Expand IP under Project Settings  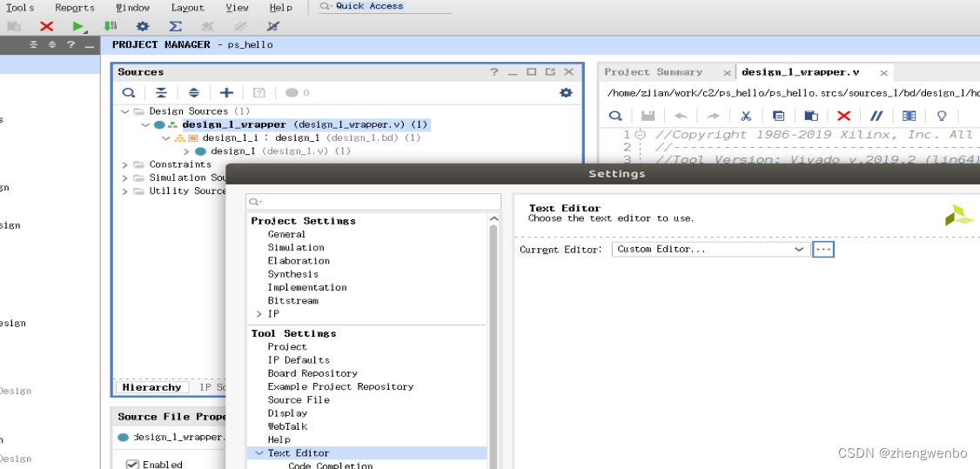point(259,314)
